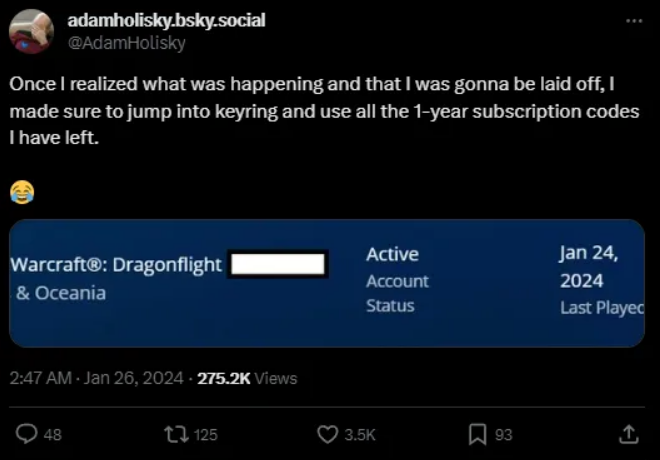The image size is (660, 460).
Task: Like the tweet with the heart icon
Action: coord(327,434)
